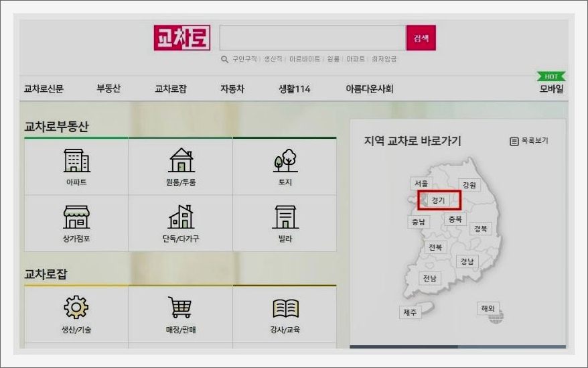Open the 아파트 apartment building icon

(x=76, y=160)
